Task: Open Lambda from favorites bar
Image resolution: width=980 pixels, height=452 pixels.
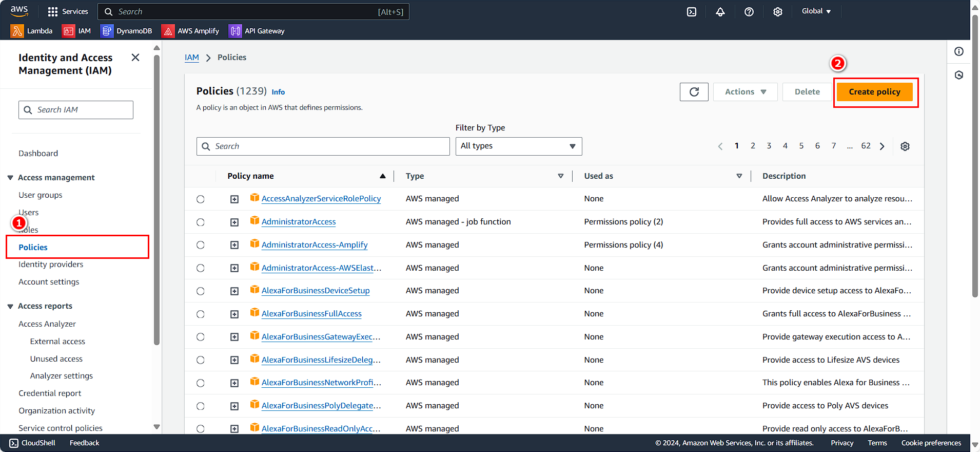Action: [x=31, y=31]
